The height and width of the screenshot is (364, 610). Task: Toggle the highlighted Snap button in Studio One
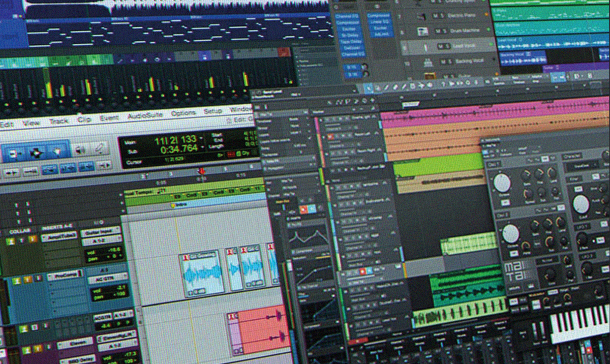558,77
